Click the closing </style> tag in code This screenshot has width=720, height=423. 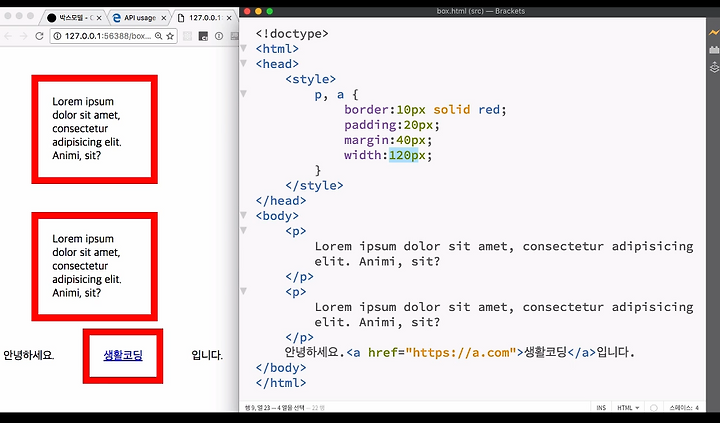[x=314, y=186]
